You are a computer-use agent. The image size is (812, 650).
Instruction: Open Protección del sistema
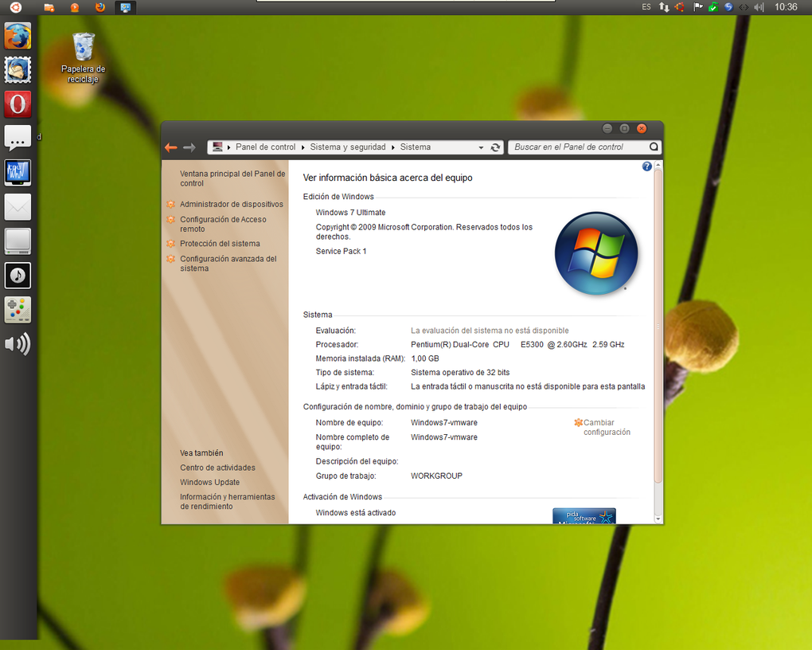(x=220, y=244)
